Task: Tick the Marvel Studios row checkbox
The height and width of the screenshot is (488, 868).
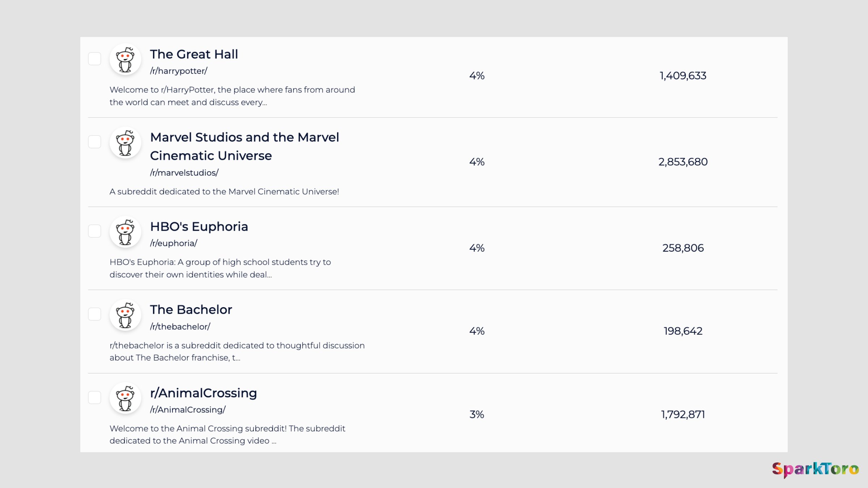Action: [94, 142]
